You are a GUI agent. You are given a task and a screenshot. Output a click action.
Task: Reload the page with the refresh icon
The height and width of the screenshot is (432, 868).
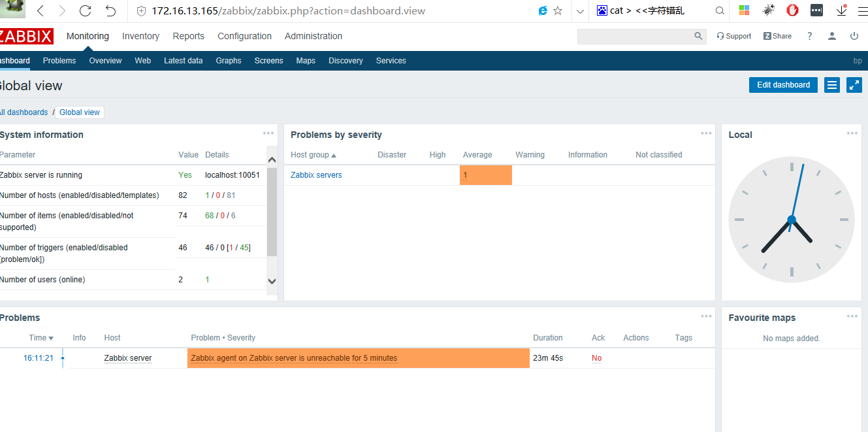[85, 10]
